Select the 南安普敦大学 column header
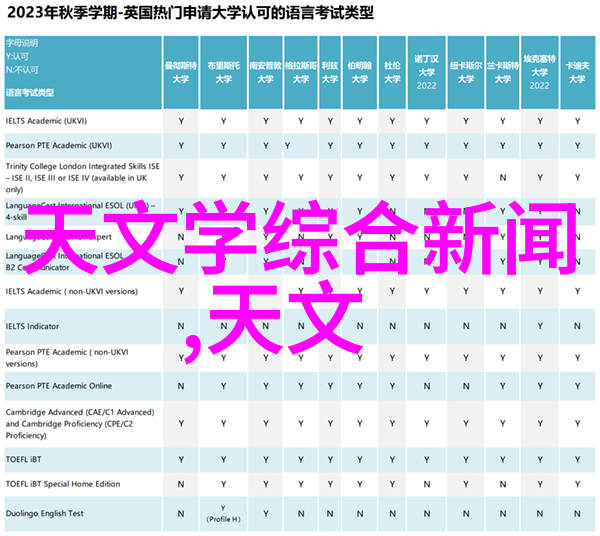600x536 pixels. [x=266, y=72]
